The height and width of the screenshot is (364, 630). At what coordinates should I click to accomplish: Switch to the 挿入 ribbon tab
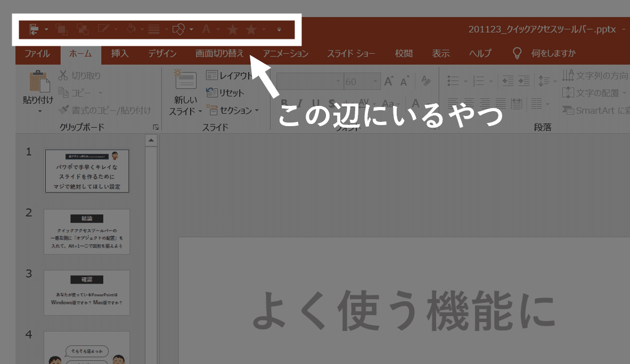[119, 53]
